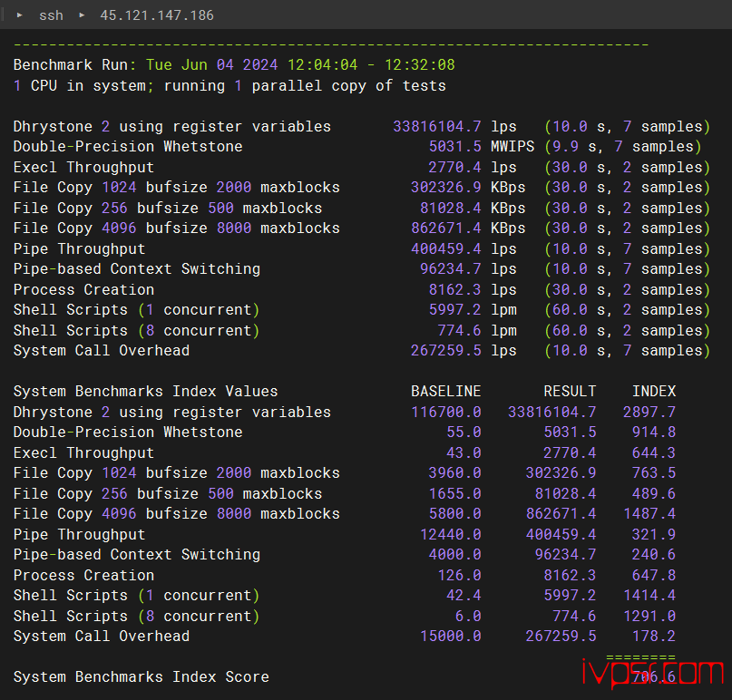Select Shell Scripts 8 concurrent index 1291.0
732x700 pixels.
(x=649, y=616)
